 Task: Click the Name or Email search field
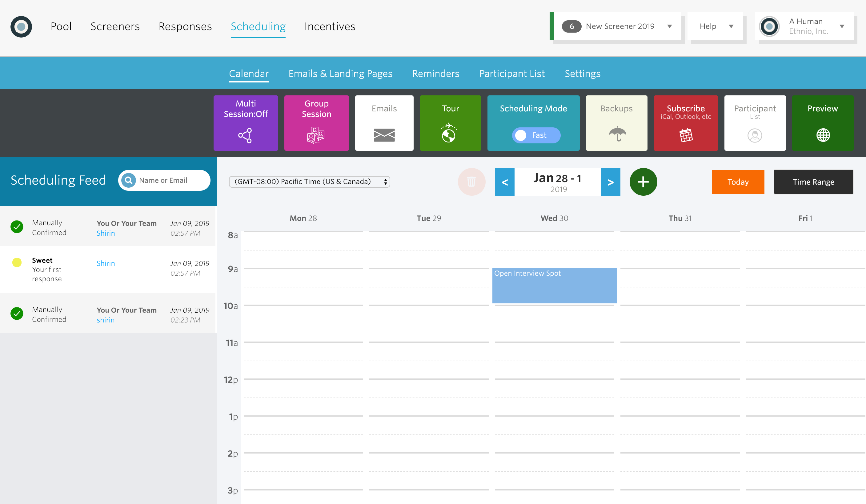coord(164,180)
